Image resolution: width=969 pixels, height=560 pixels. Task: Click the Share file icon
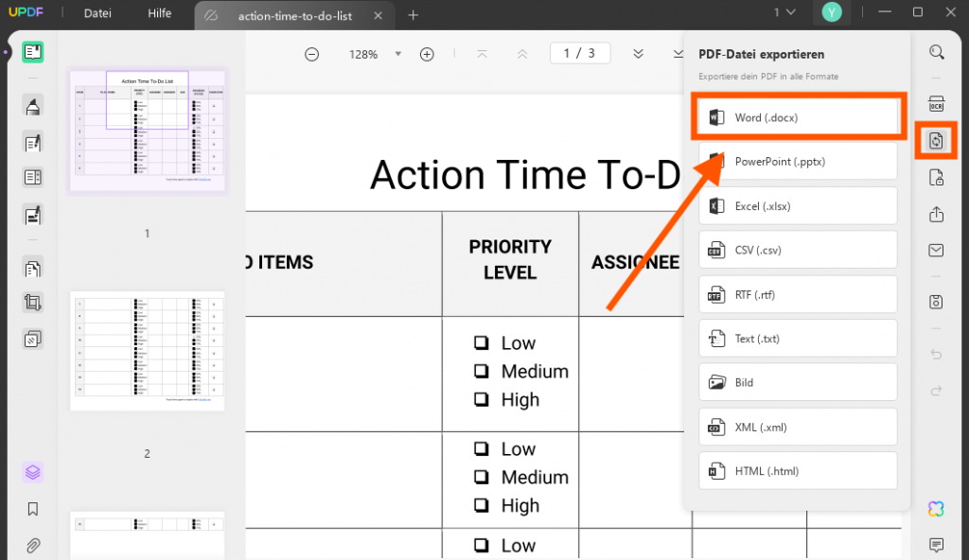(x=936, y=214)
